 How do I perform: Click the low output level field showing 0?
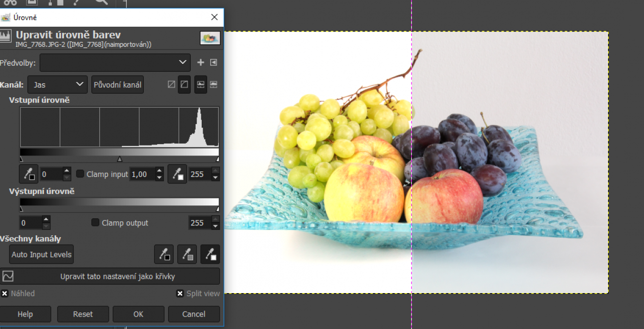coord(30,223)
